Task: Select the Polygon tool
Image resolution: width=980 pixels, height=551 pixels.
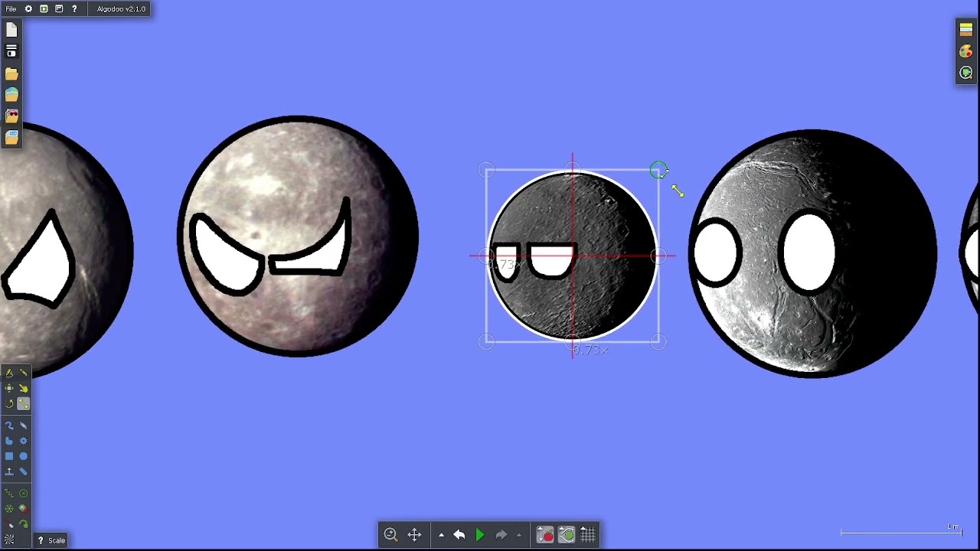Action: 9,441
